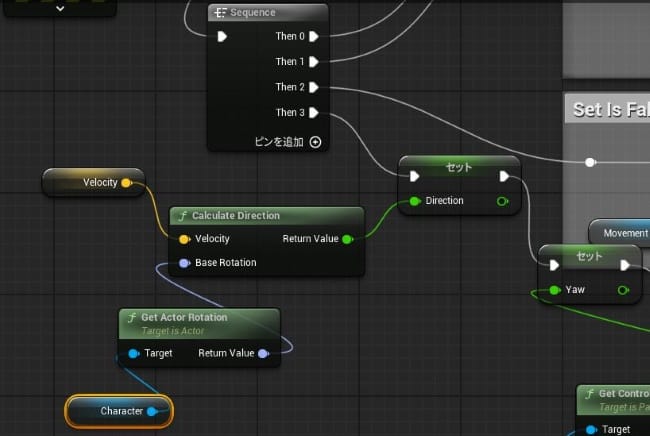Click the Then 2 execution output pin
The image size is (650, 436).
point(314,87)
